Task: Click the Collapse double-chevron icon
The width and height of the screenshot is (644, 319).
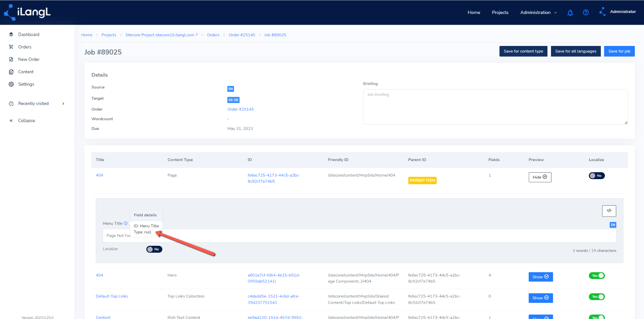Action: pyautogui.click(x=11, y=120)
